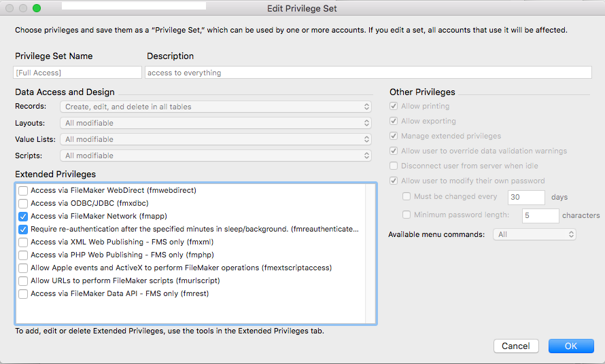Open the Records privilege dropdown

[x=215, y=107]
